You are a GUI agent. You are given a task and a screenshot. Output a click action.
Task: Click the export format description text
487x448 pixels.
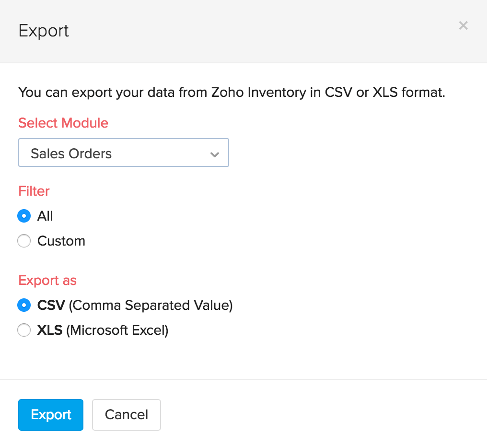point(232,92)
